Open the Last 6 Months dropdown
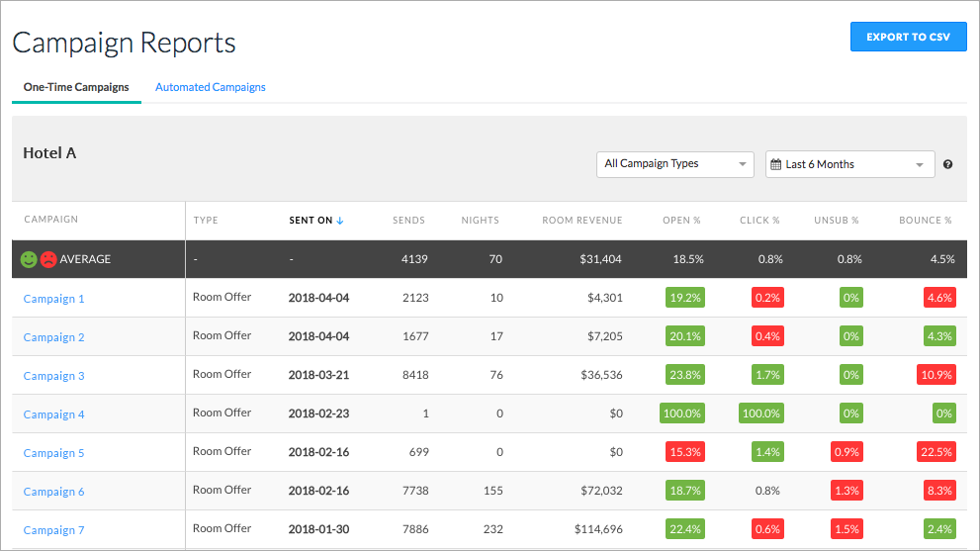Image resolution: width=980 pixels, height=551 pixels. coord(850,164)
